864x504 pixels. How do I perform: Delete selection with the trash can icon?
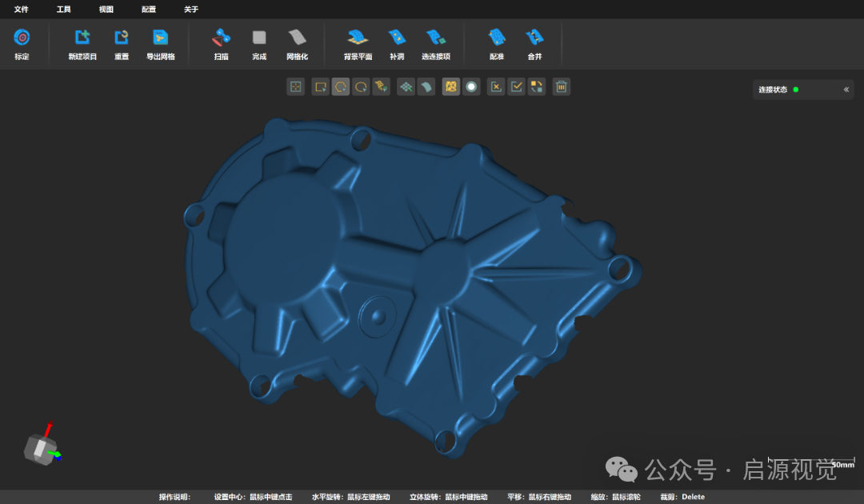(562, 86)
